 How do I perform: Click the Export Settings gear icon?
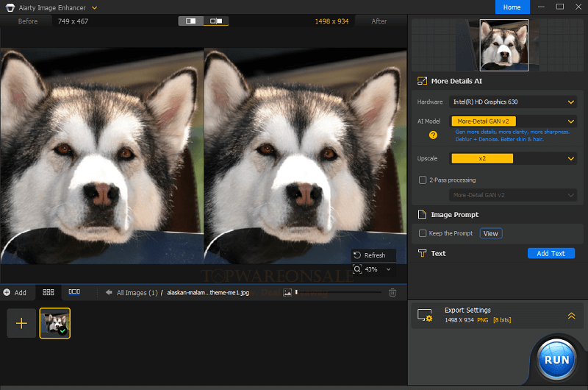click(x=425, y=315)
